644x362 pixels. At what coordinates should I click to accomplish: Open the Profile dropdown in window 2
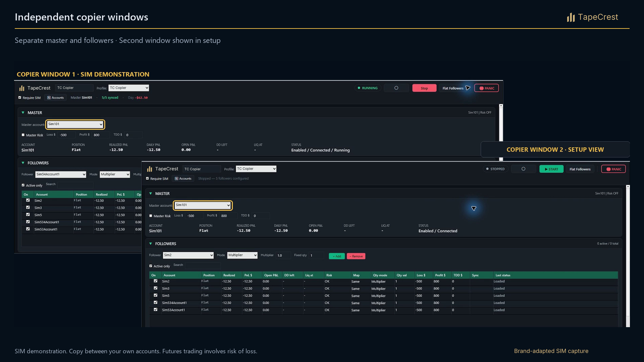(x=256, y=169)
